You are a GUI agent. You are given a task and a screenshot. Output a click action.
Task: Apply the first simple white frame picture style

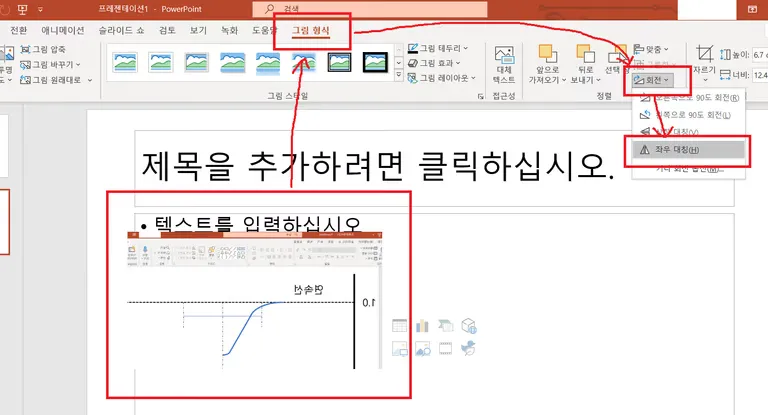[124, 63]
